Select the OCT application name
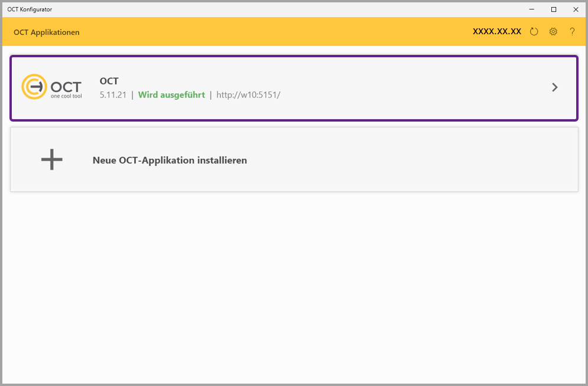588x386 pixels. click(109, 81)
